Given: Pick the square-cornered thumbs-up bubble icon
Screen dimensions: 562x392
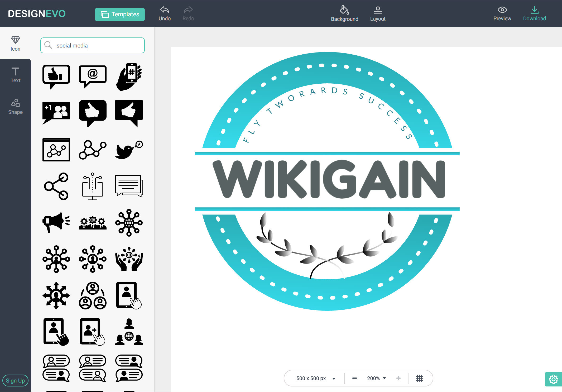Looking at the screenshot, I should [x=129, y=113].
